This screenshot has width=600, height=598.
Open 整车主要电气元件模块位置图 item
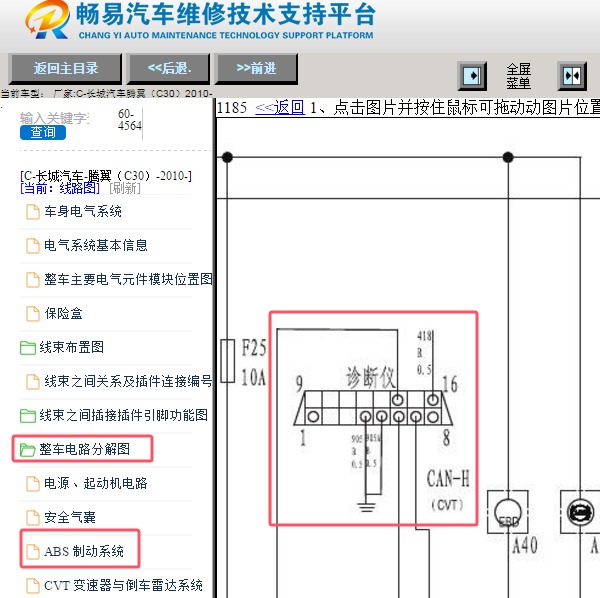point(128,279)
